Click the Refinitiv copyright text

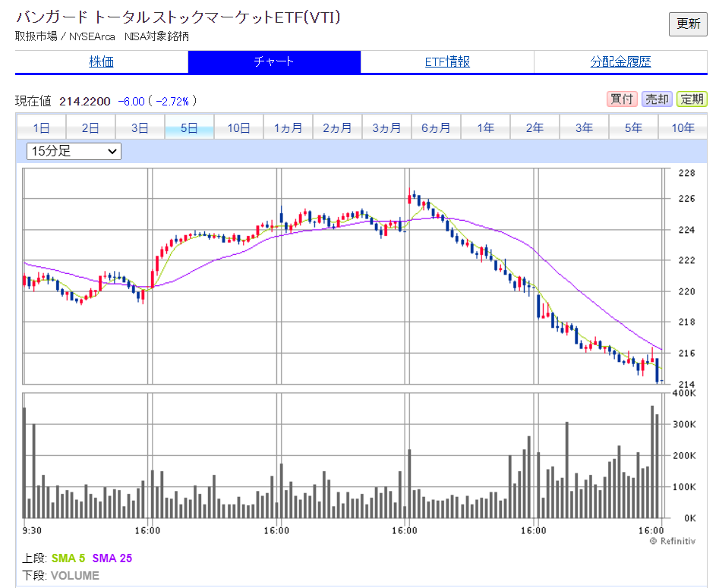[673, 541]
